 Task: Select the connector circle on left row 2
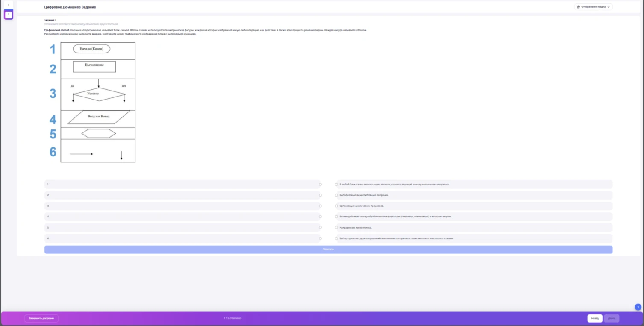click(320, 195)
